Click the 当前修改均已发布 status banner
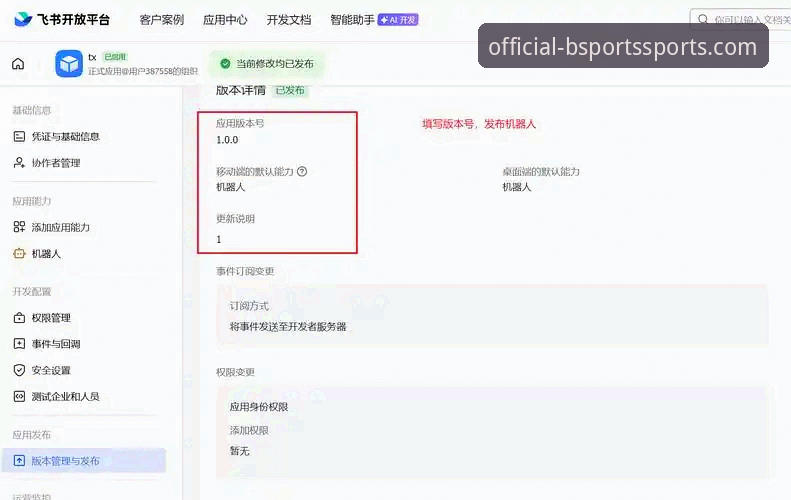Screen dimensions: 791x500 click(266, 64)
